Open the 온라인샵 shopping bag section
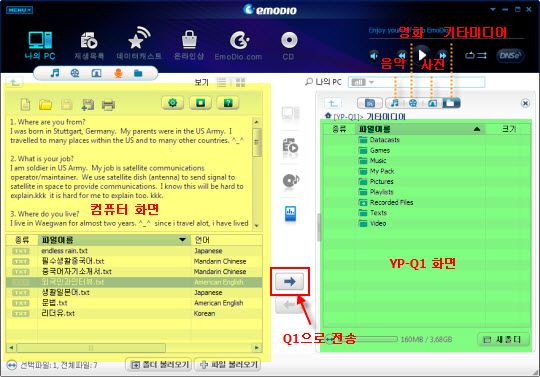Image resolution: width=540 pixels, height=377 pixels. click(189, 45)
